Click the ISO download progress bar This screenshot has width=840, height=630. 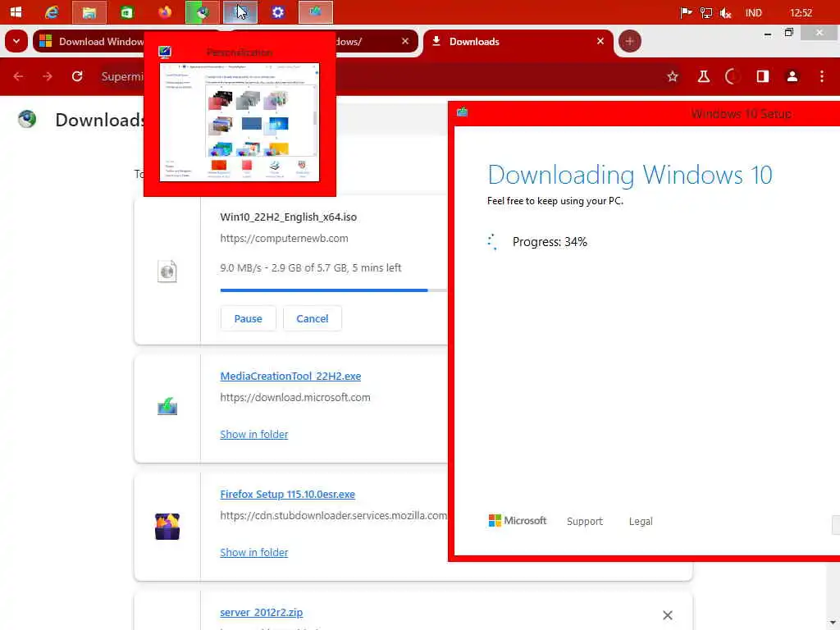[334, 290]
